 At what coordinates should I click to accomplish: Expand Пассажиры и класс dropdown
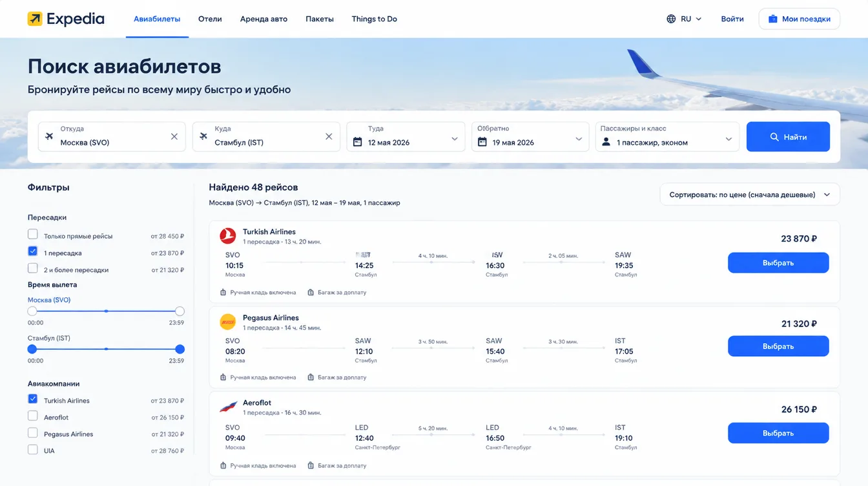click(667, 136)
